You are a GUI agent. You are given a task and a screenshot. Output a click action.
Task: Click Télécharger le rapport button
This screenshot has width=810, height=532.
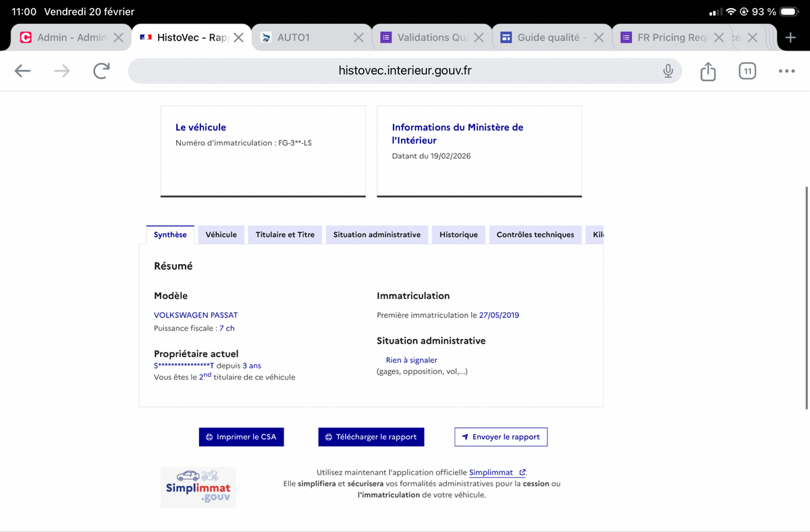point(371,437)
